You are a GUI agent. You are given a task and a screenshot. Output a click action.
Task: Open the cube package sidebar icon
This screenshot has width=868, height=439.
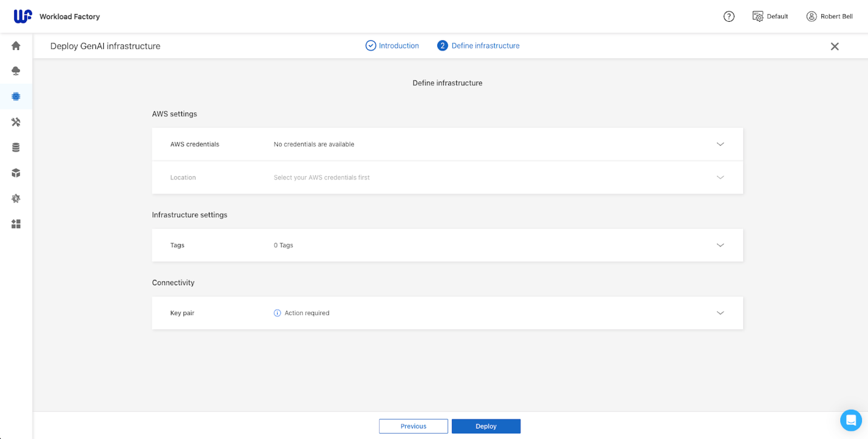click(16, 173)
